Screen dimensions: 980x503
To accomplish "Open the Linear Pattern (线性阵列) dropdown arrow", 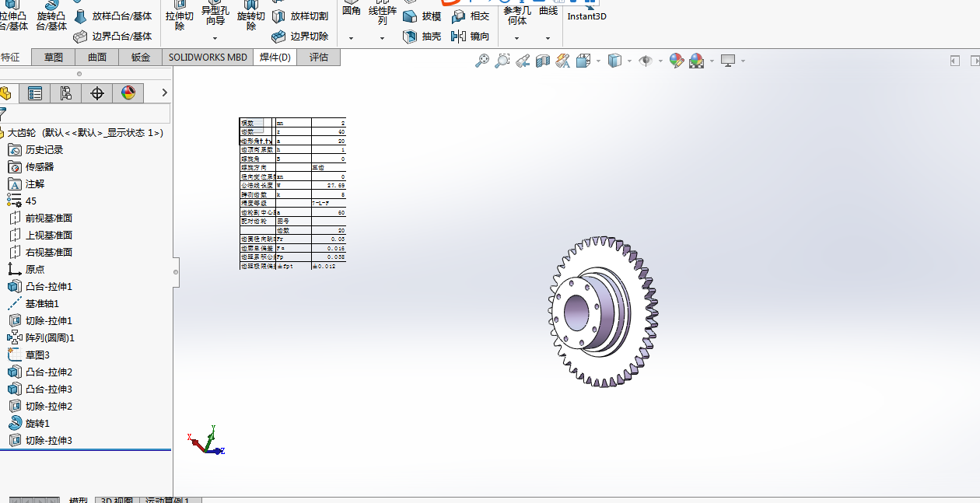I will [382, 38].
